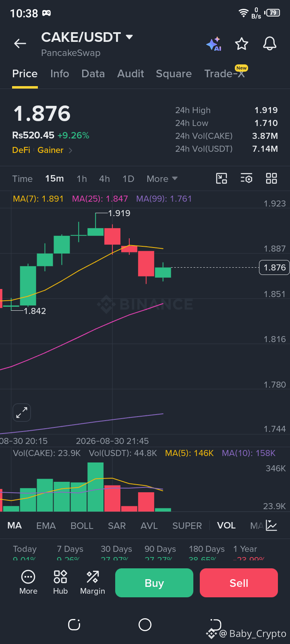Tap the DeFi tag link
The width and height of the screenshot is (290, 644).
[x=21, y=150]
